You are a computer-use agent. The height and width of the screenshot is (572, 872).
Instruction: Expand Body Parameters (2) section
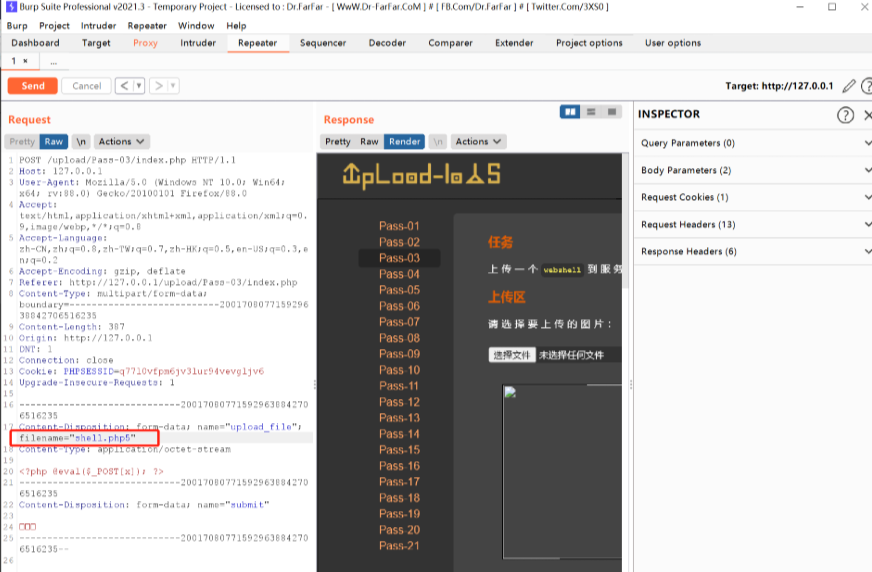pos(753,170)
